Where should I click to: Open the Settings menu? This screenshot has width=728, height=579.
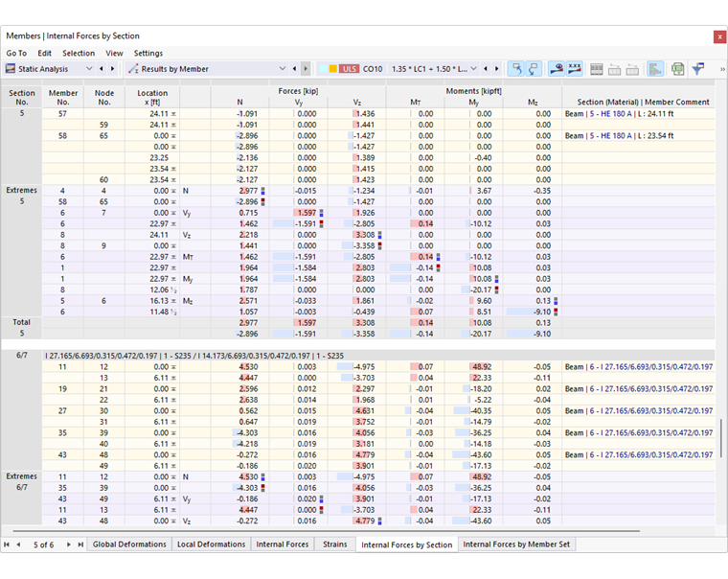tap(148, 53)
